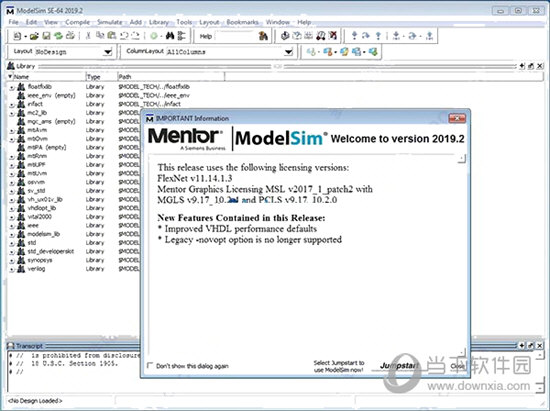Expand the floatfixlib library node
Screen dimensions: 550x411
[12, 87]
